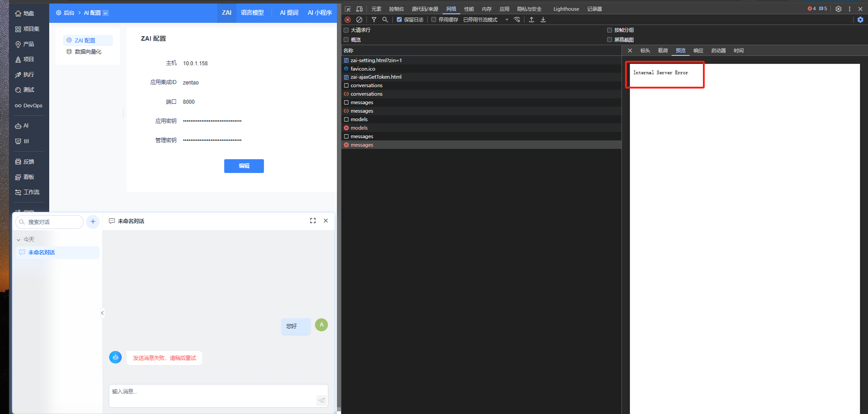The image size is (868, 414).
Task: Start a new conversation with plus button
Action: click(x=93, y=222)
